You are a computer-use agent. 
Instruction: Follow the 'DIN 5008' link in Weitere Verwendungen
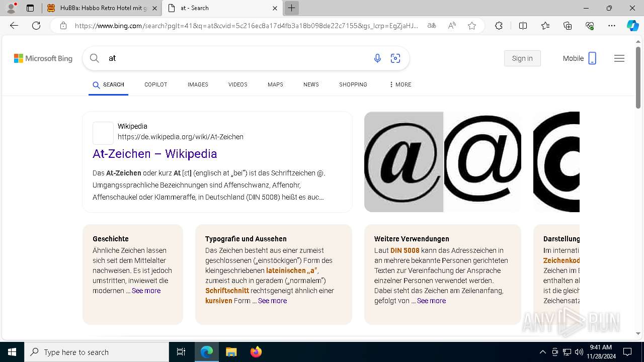pos(405,250)
